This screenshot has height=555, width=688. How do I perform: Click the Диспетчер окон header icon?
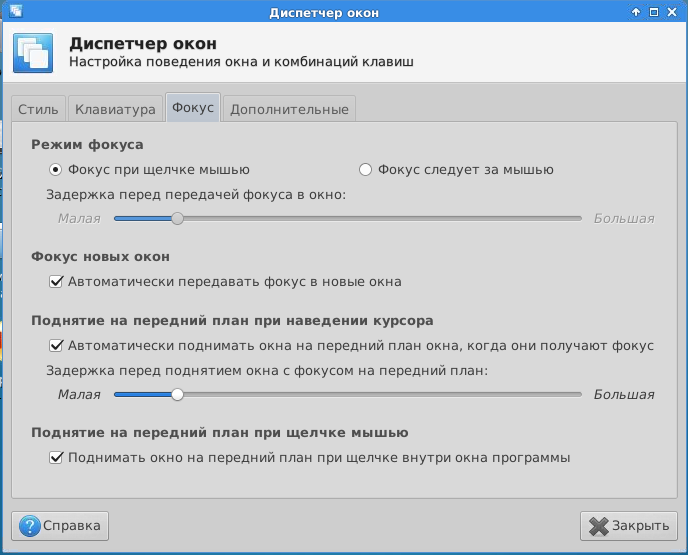coord(32,53)
